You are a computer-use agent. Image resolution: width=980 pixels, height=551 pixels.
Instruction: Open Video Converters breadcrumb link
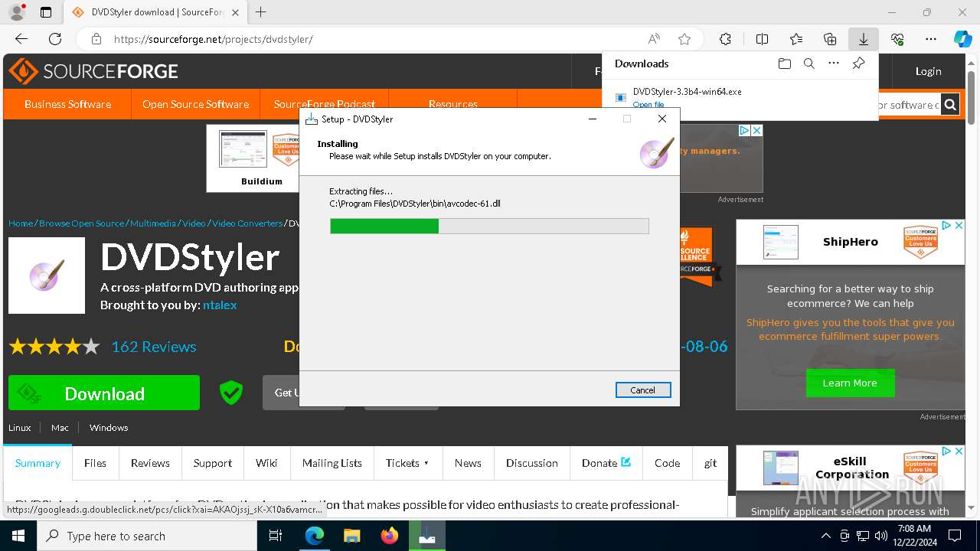point(247,223)
